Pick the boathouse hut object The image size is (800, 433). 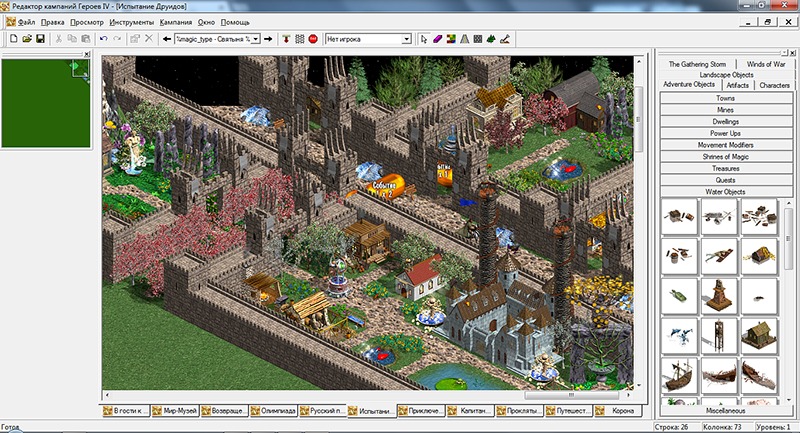759,336
